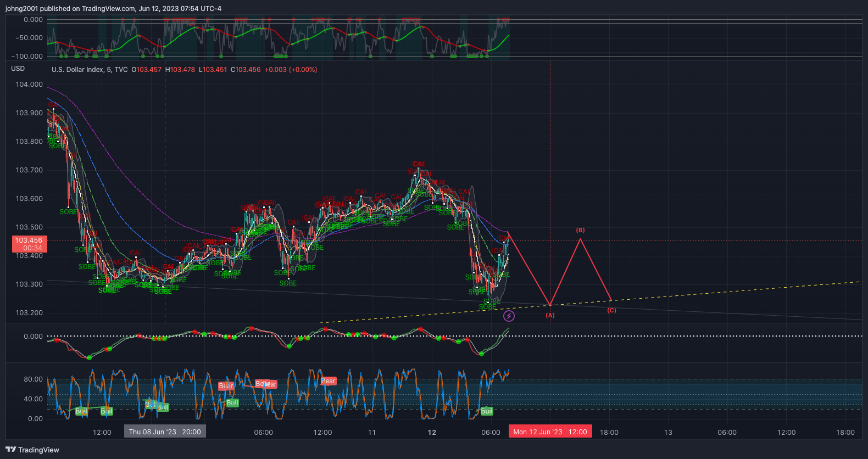The width and height of the screenshot is (868, 459).
Task: Click the 103.800 price axis label
Action: coord(29,142)
